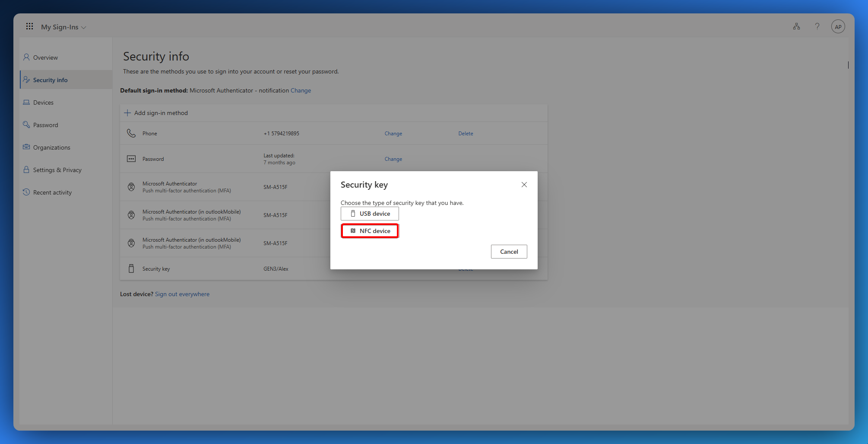Click the Devices laptop icon
The width and height of the screenshot is (868, 444).
click(26, 102)
